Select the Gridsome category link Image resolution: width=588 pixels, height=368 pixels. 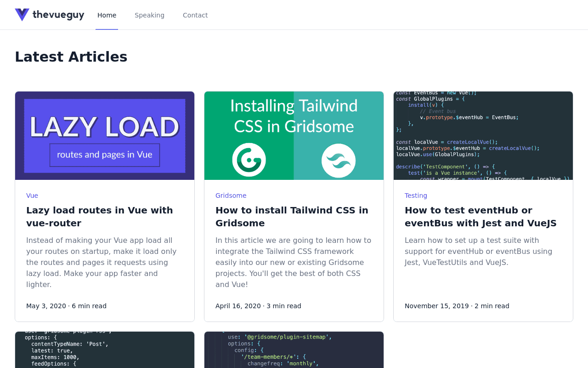231,195
